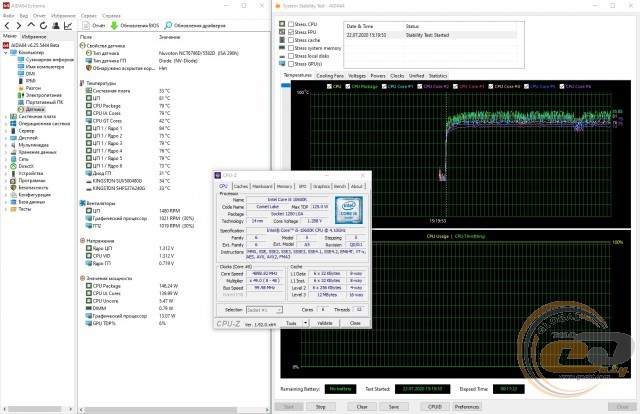Click the Stress GPU monitor icon

pos(282,64)
